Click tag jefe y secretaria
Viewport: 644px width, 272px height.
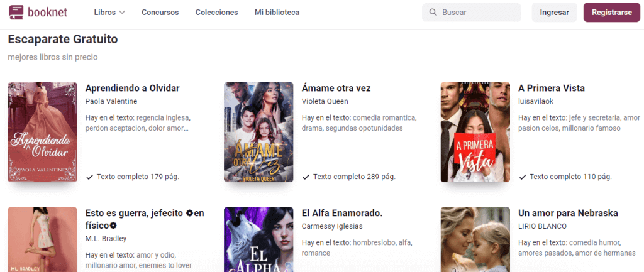pos(594,118)
